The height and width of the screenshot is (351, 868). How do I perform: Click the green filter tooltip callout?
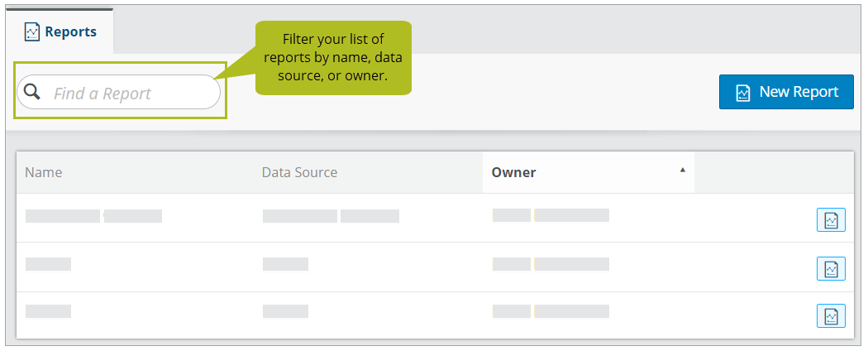click(333, 58)
